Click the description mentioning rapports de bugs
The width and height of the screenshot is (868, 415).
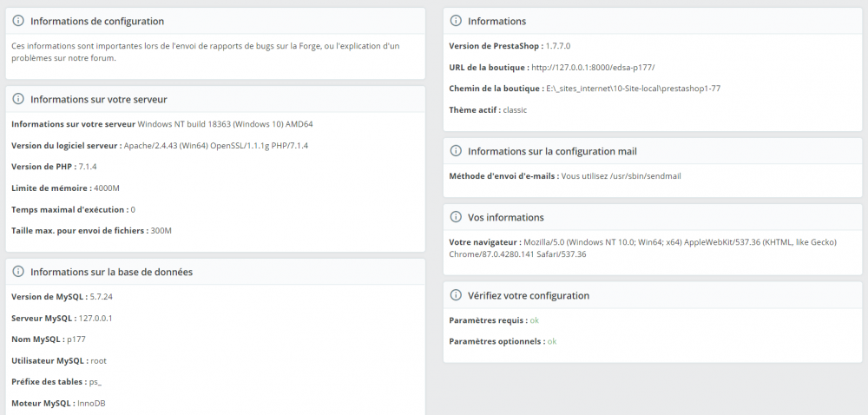(x=206, y=52)
